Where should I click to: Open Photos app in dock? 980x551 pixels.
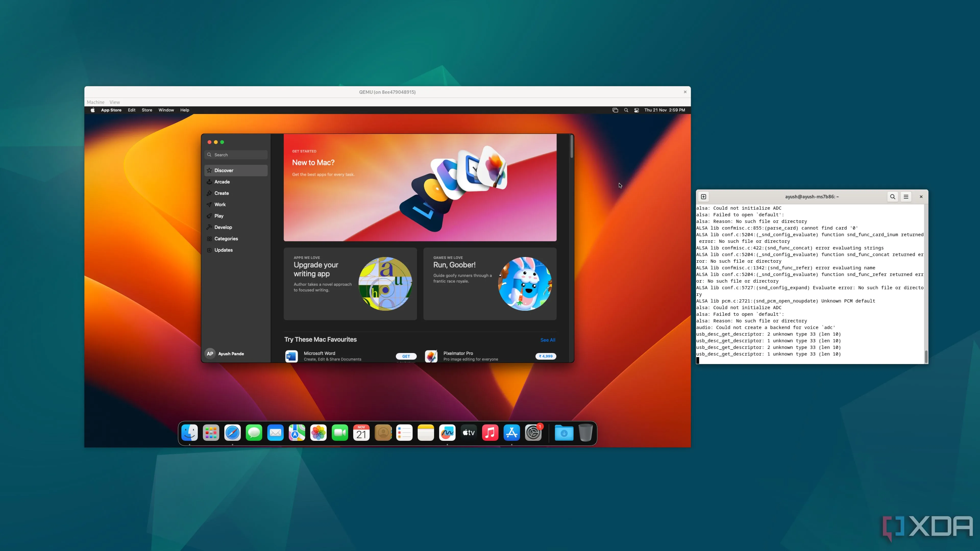click(x=318, y=433)
